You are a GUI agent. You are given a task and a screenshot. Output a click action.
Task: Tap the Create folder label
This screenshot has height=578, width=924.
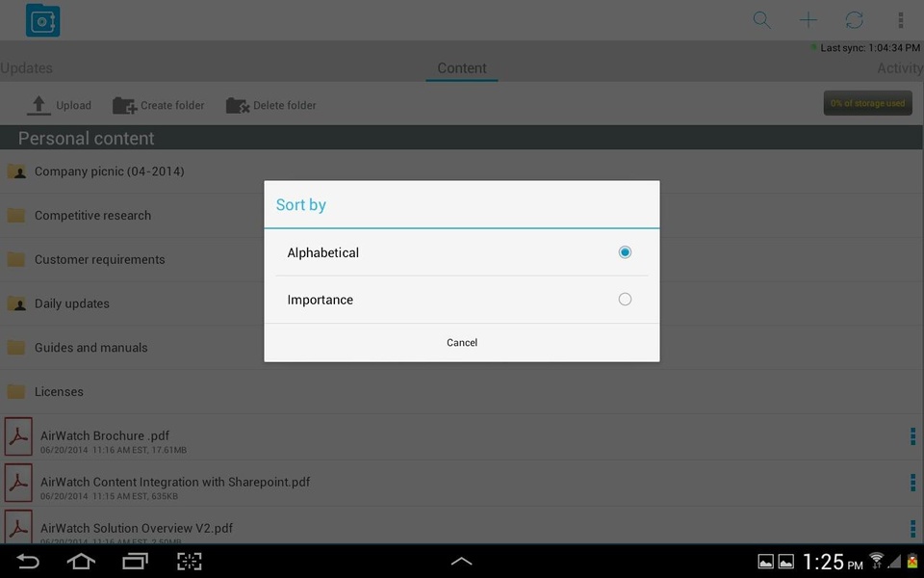tap(172, 106)
